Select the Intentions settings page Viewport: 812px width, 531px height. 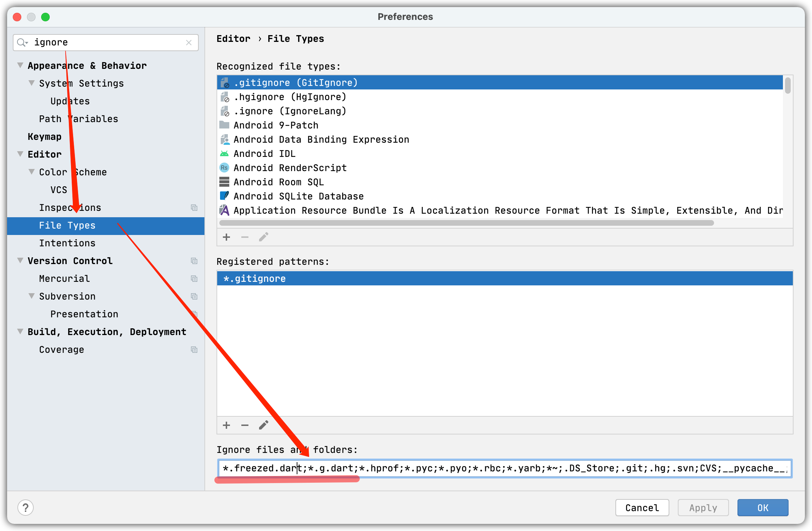(67, 243)
